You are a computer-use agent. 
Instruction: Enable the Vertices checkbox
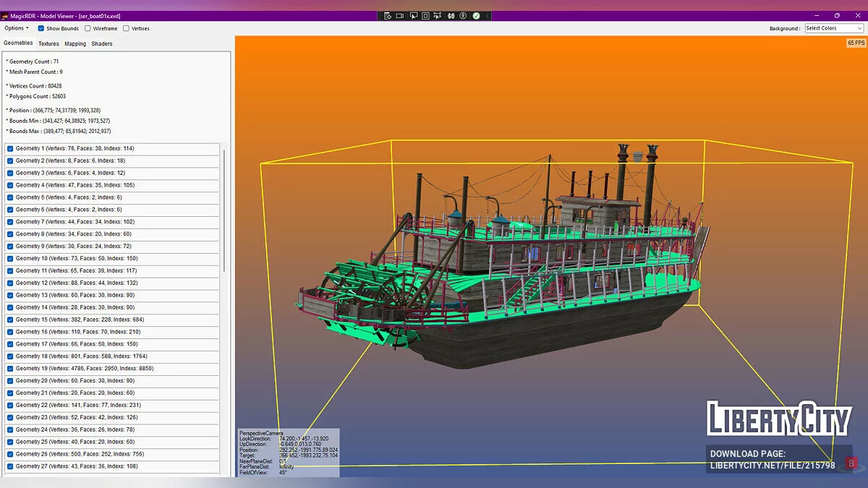click(126, 28)
